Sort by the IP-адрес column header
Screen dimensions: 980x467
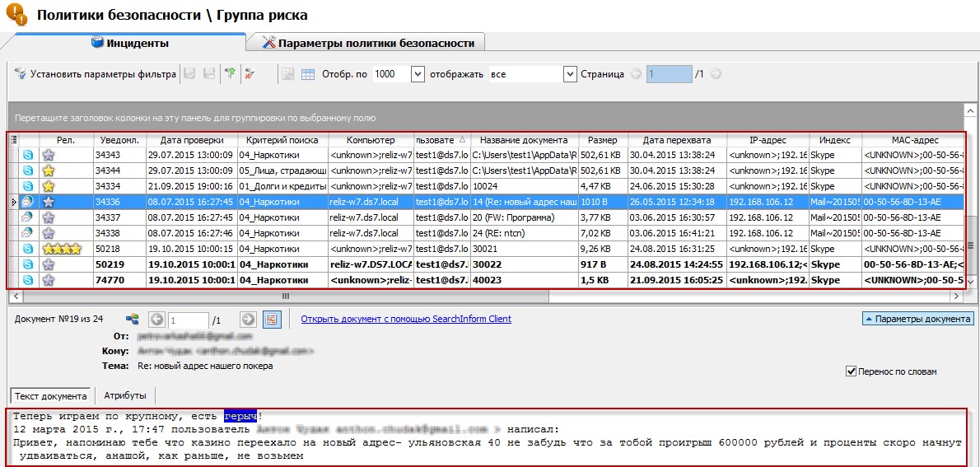coord(768,140)
